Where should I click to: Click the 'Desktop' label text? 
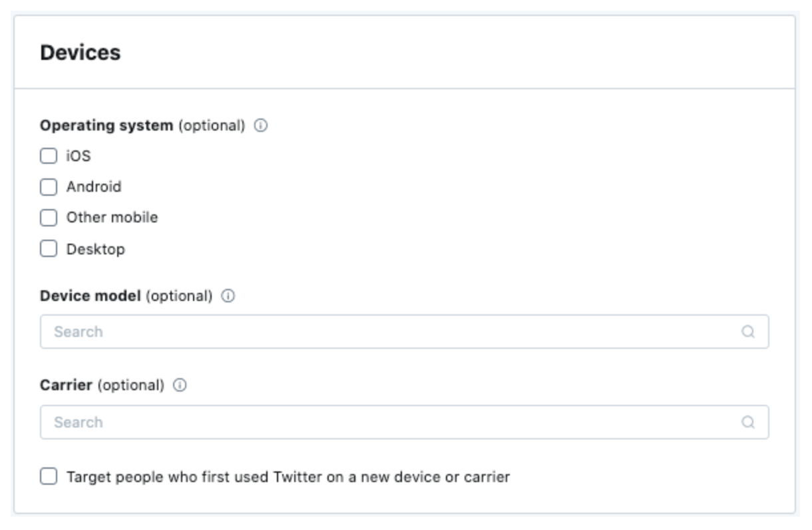(x=95, y=250)
